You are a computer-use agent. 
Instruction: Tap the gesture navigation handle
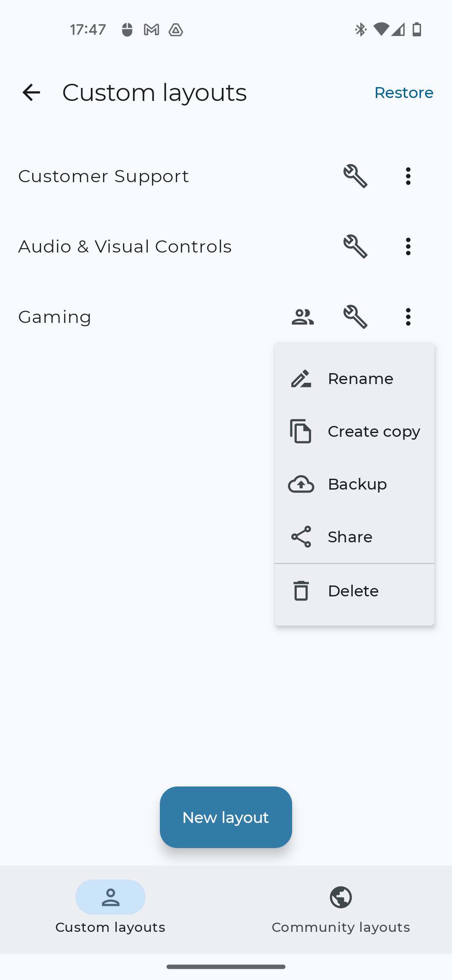point(226,966)
